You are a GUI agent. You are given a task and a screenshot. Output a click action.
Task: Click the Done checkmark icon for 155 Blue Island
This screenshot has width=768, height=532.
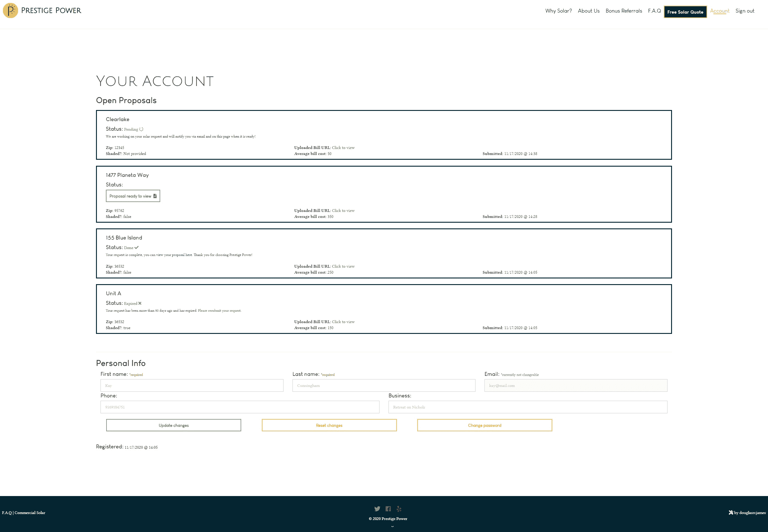click(136, 247)
